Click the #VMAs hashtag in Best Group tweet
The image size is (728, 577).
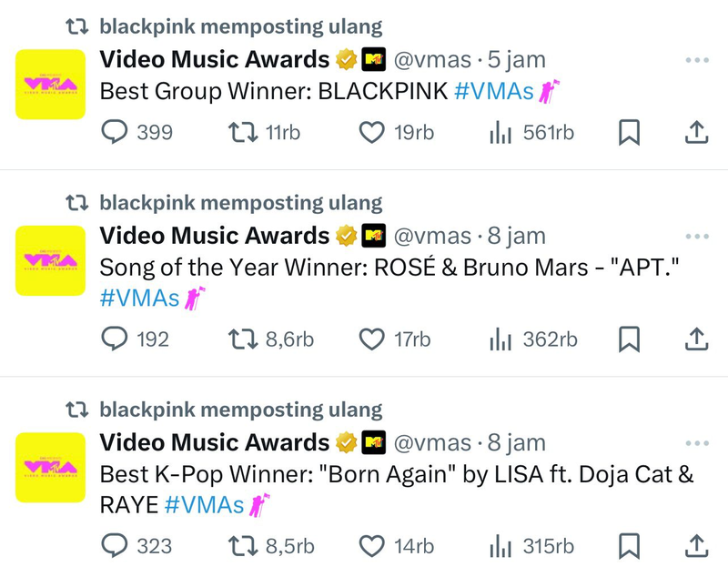click(x=492, y=91)
